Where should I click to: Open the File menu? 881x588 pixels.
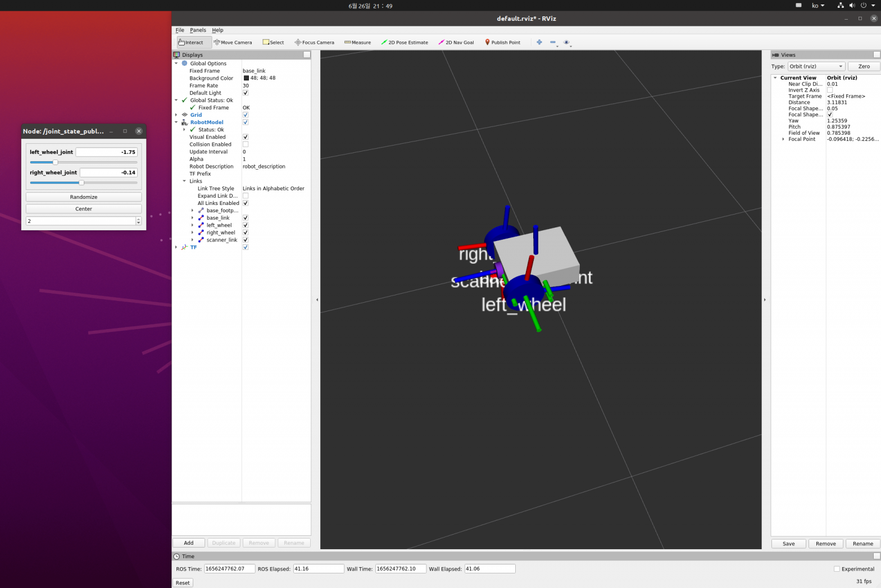(180, 30)
